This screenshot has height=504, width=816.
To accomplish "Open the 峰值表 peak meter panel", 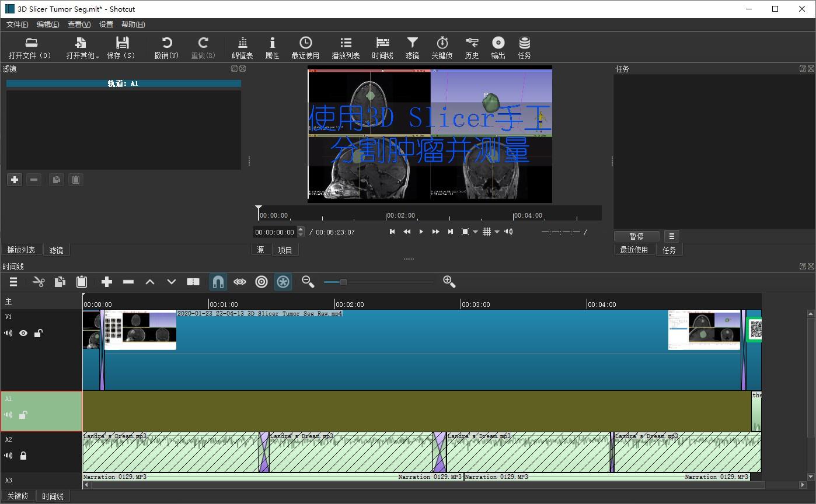I will click(x=242, y=47).
